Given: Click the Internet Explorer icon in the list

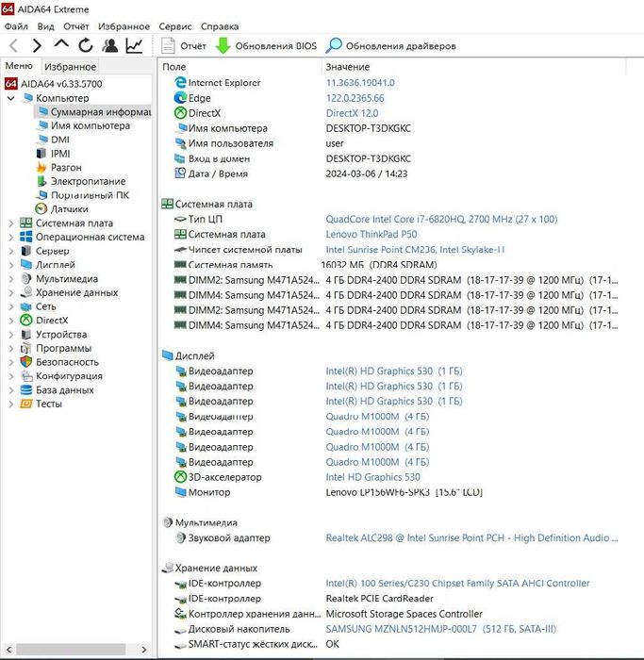Looking at the screenshot, I should (180, 83).
